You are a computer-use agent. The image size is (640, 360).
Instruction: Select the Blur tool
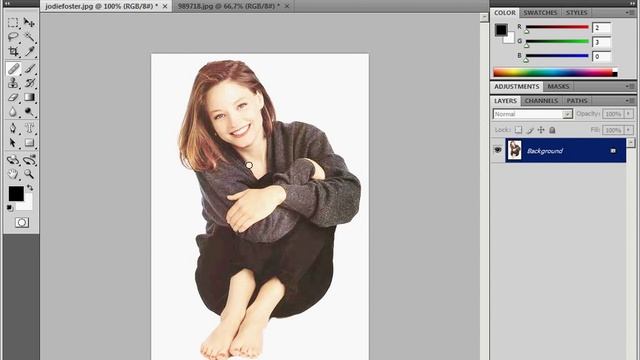(x=13, y=111)
